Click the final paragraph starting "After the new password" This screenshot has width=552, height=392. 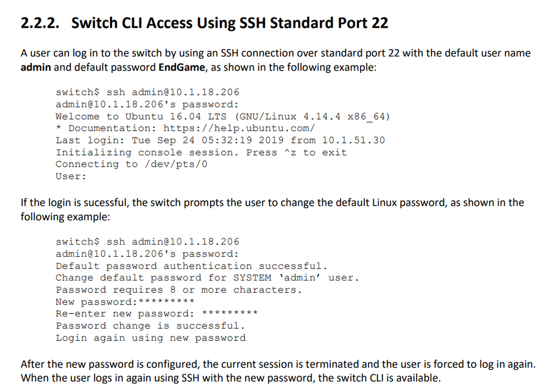[x=278, y=371]
